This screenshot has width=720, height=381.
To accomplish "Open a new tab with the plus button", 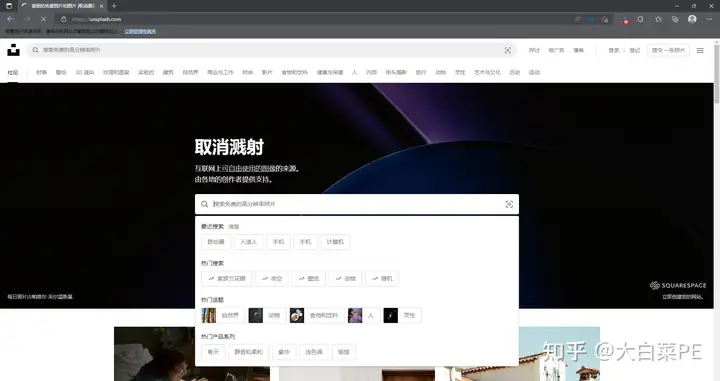I will coord(114,6).
